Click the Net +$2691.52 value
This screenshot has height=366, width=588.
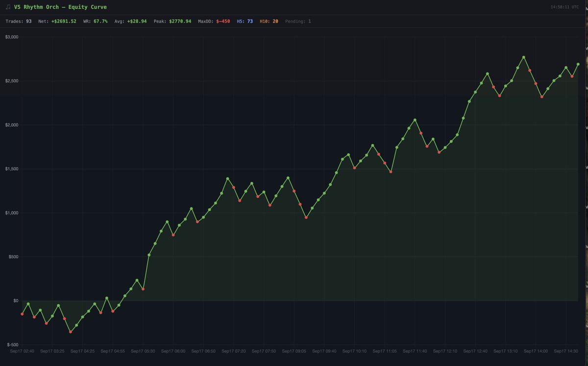tap(64, 21)
